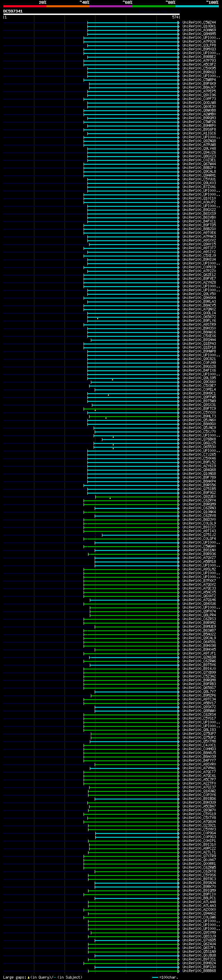Click UniRef100_B9MUE9 label

tap(199, 626)
